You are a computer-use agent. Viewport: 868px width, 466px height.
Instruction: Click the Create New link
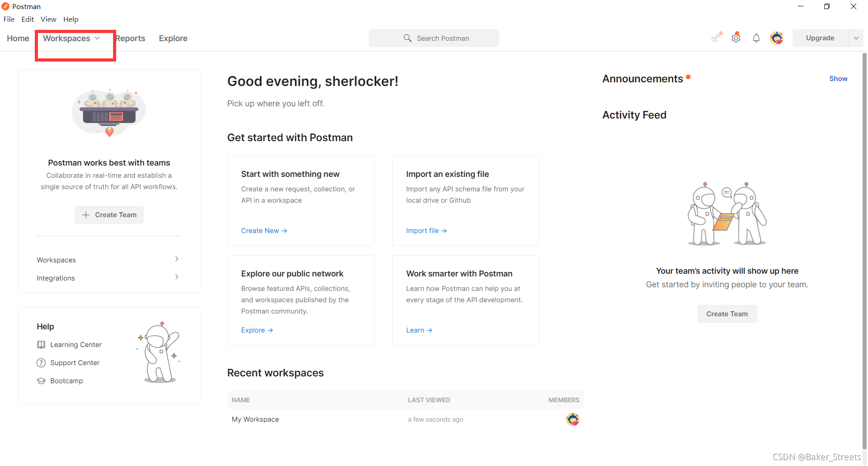(264, 231)
